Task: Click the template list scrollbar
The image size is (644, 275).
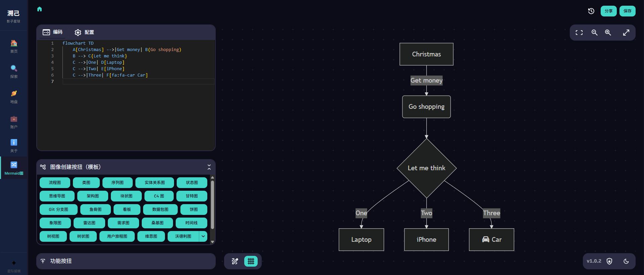Action: [212, 205]
